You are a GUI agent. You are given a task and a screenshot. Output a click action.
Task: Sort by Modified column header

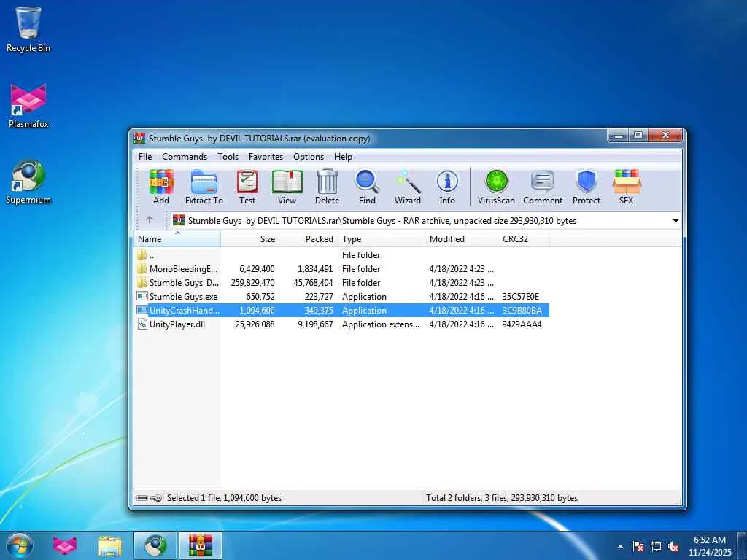click(x=461, y=239)
